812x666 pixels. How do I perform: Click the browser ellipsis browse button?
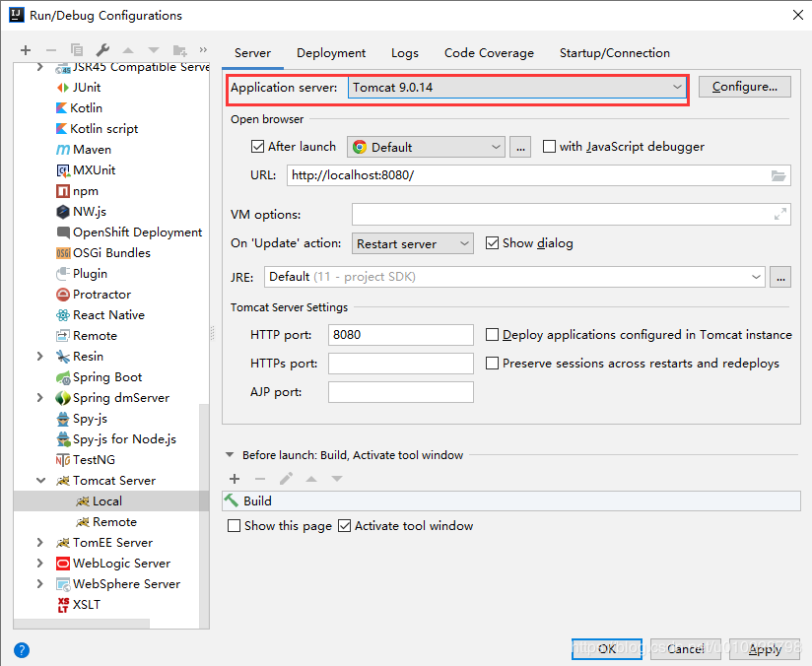[x=521, y=147]
